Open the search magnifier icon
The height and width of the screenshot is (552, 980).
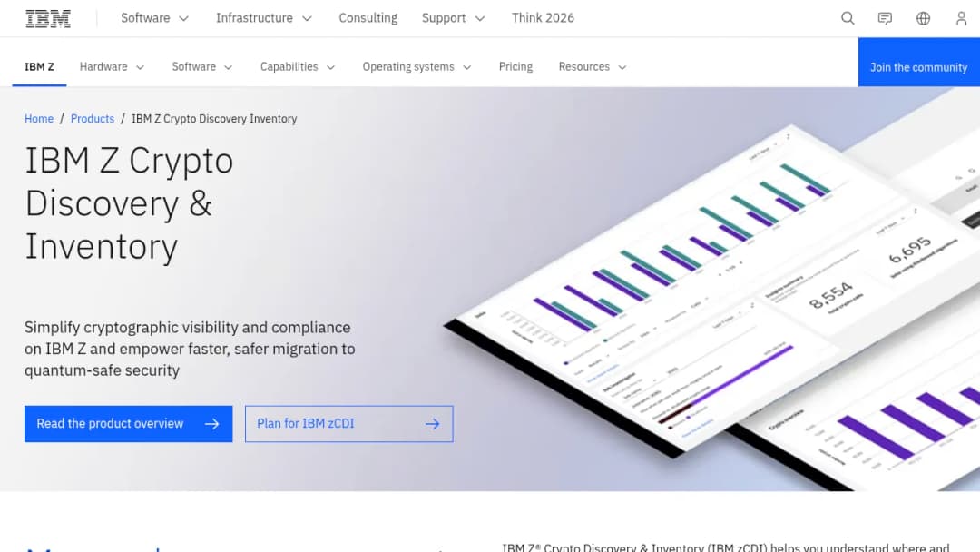pyautogui.click(x=848, y=18)
